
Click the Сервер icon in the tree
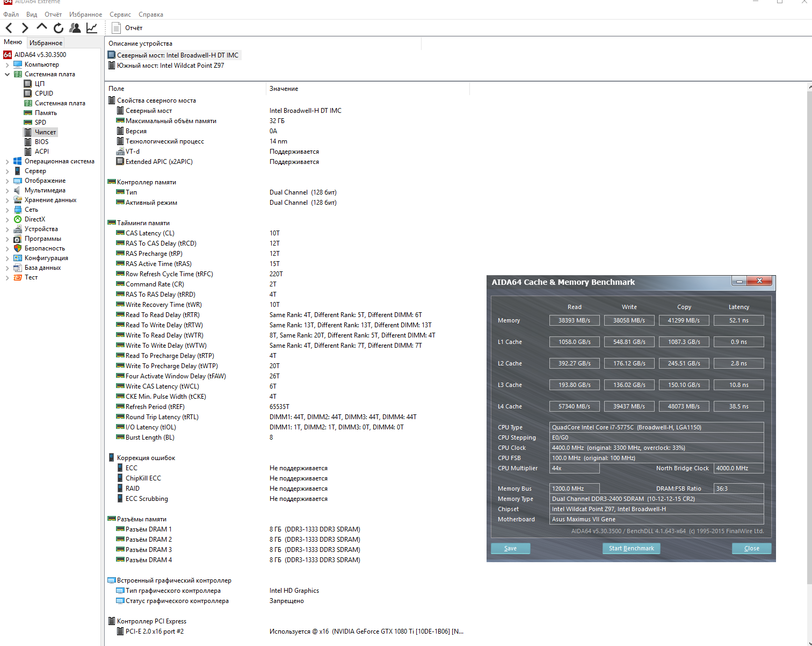[x=18, y=171]
